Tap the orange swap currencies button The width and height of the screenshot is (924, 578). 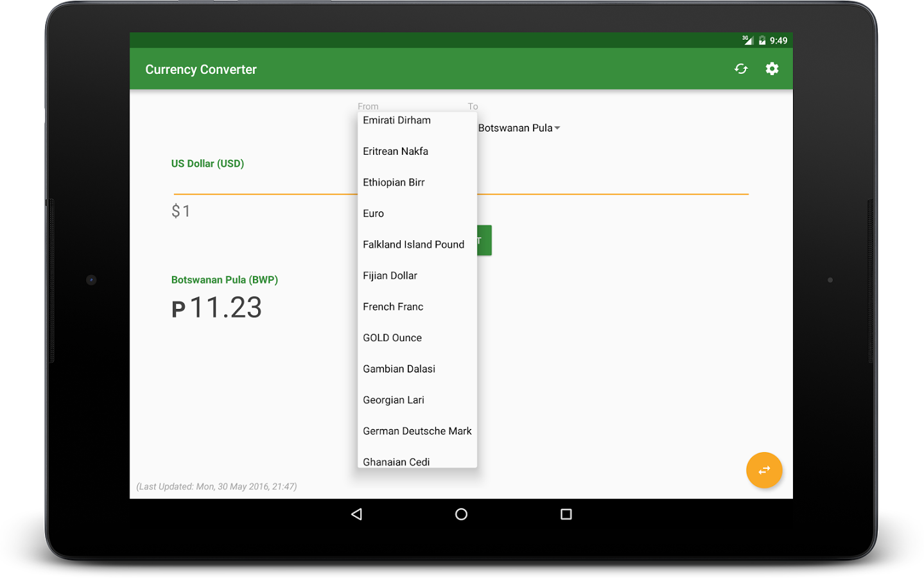763,470
